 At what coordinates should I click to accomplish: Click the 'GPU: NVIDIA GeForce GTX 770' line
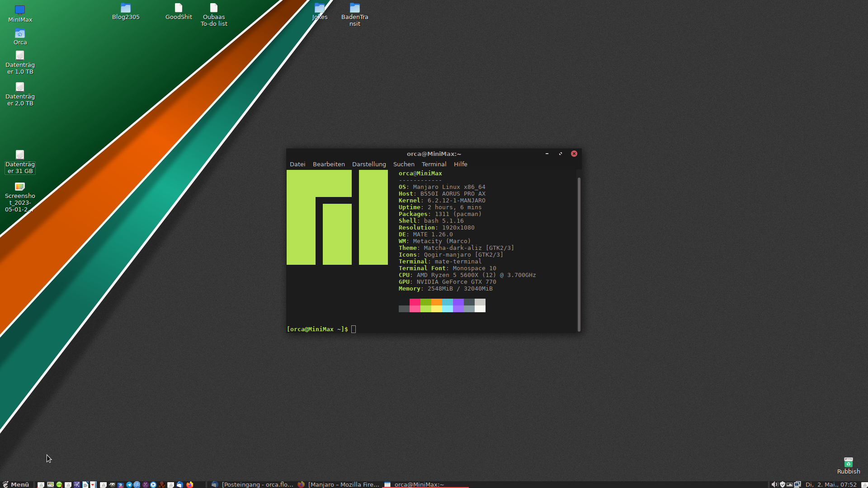coord(447,282)
